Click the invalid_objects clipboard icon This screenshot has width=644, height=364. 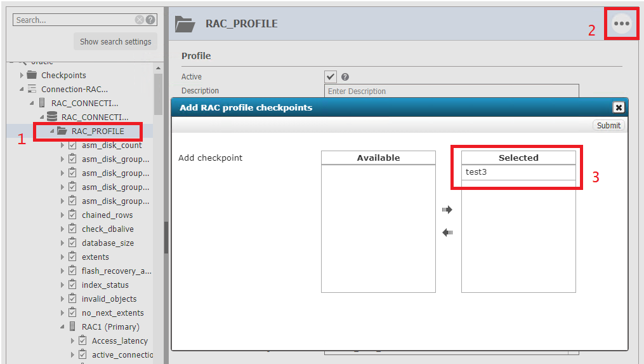pyautogui.click(x=72, y=299)
